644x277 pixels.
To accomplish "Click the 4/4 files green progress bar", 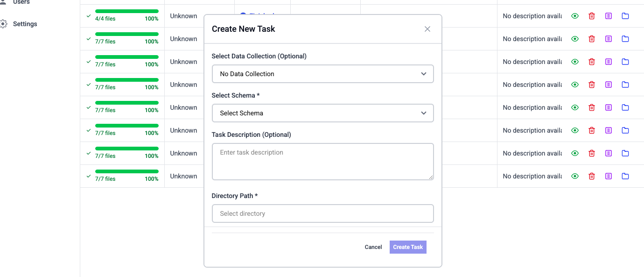I will click(126, 11).
